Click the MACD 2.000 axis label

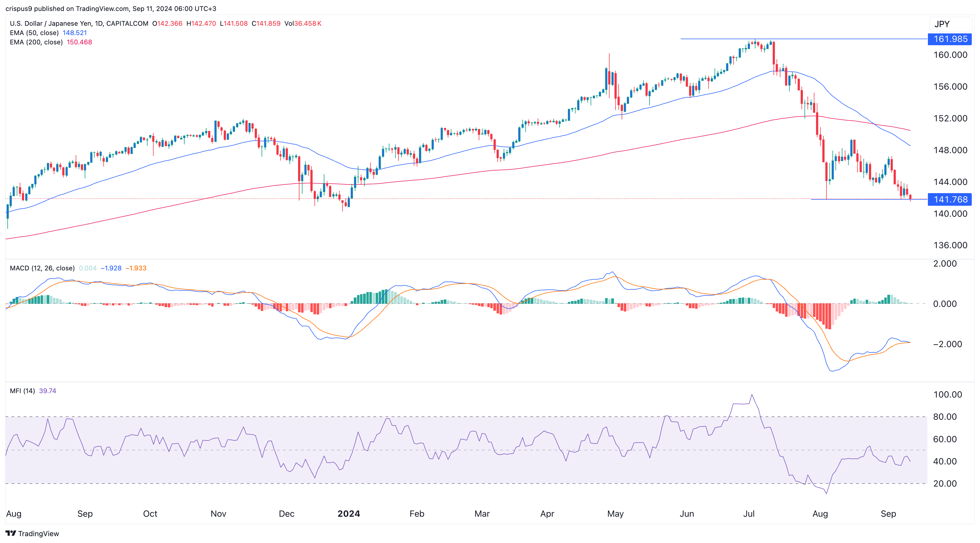[945, 264]
